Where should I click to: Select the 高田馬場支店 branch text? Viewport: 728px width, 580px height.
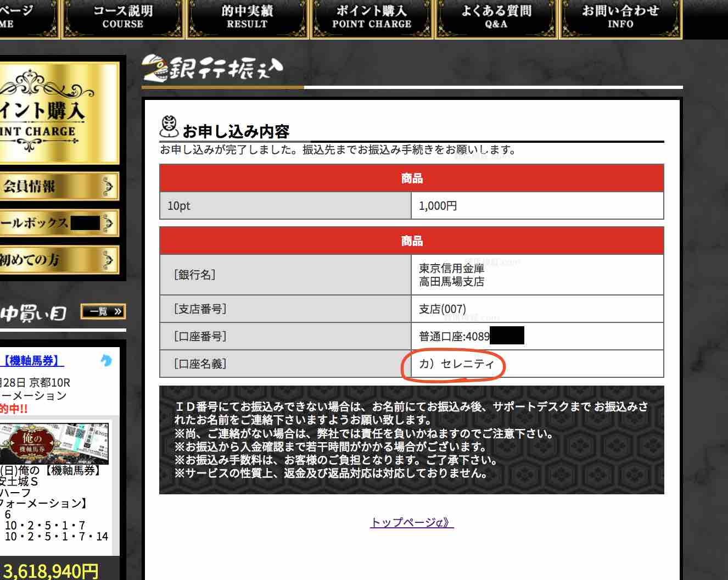(x=451, y=282)
